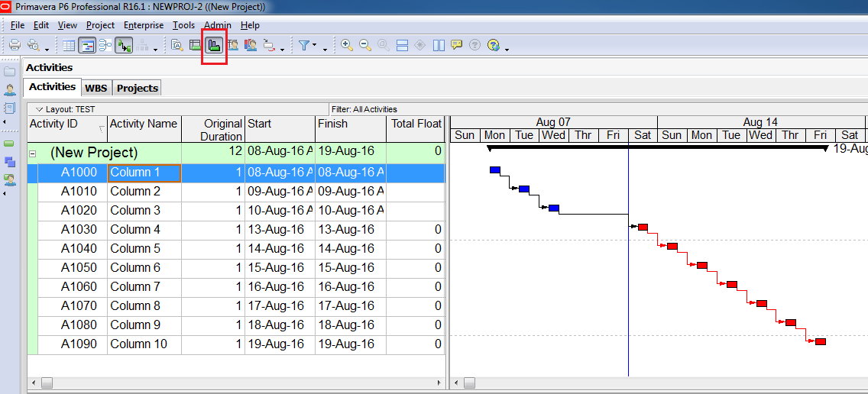Click the Zoom Out magnifier icon
The width and height of the screenshot is (868, 394).
pos(365,46)
